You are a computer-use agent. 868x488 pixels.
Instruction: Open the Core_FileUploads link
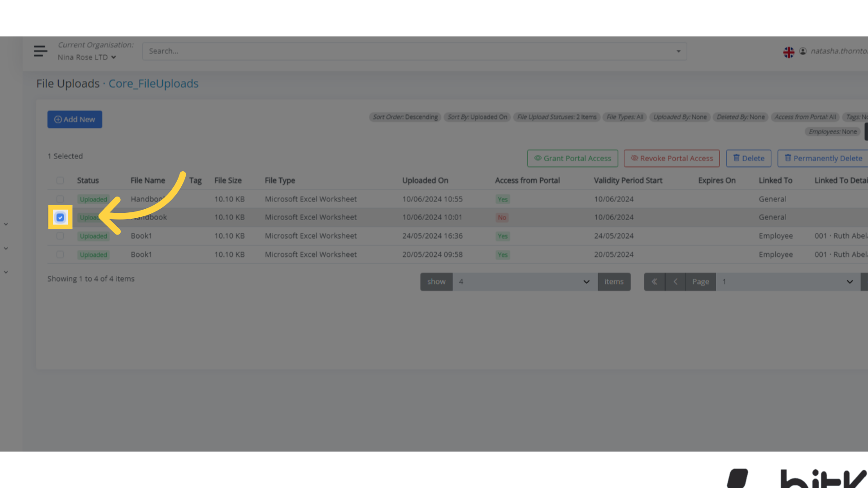153,84
